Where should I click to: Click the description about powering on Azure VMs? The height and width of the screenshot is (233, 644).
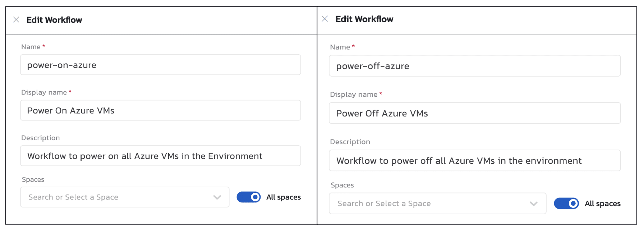coord(161,156)
